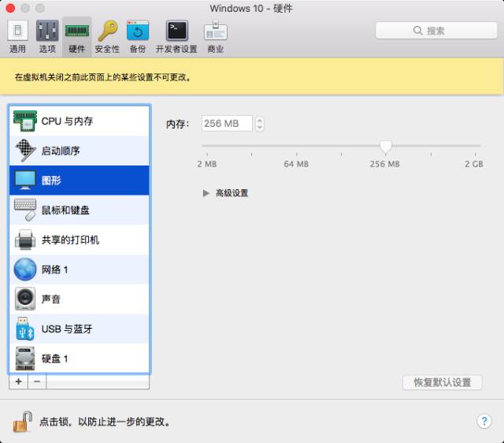Click the 网络 1 globe icon

[25, 270]
